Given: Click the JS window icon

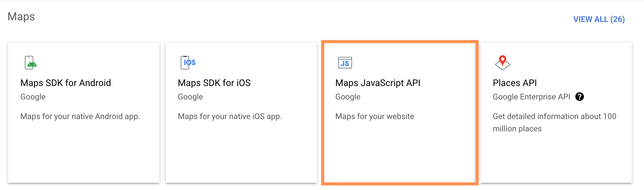Looking at the screenshot, I should coord(345,63).
